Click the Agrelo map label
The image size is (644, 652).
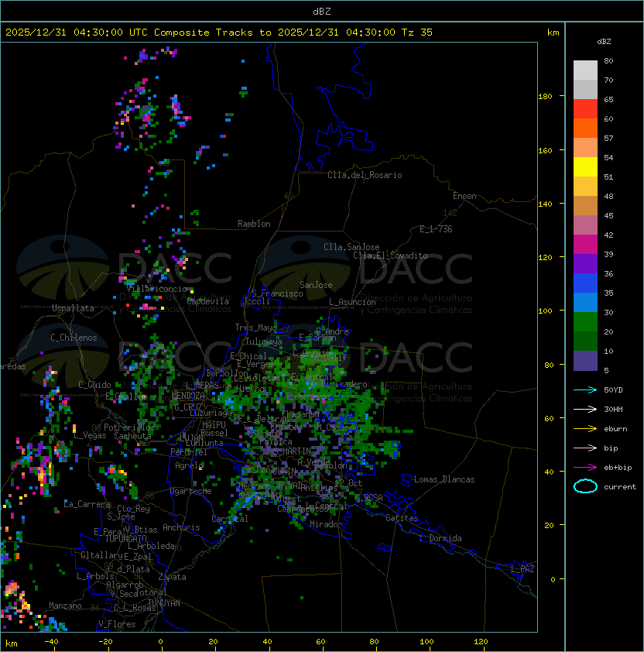pos(189,465)
